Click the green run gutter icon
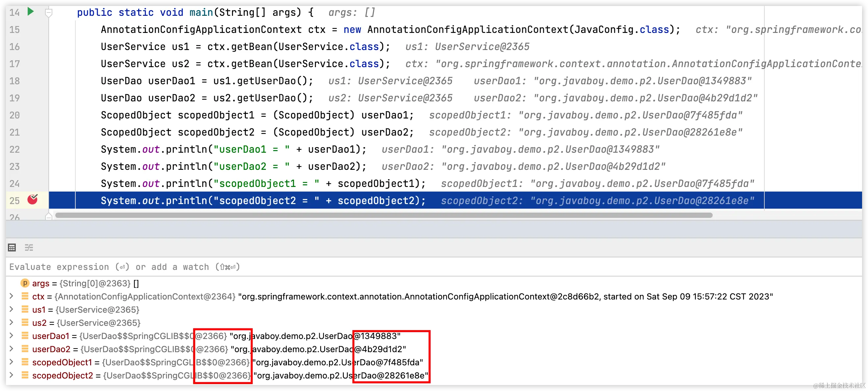Viewport: 868px width, 391px height. [x=30, y=12]
